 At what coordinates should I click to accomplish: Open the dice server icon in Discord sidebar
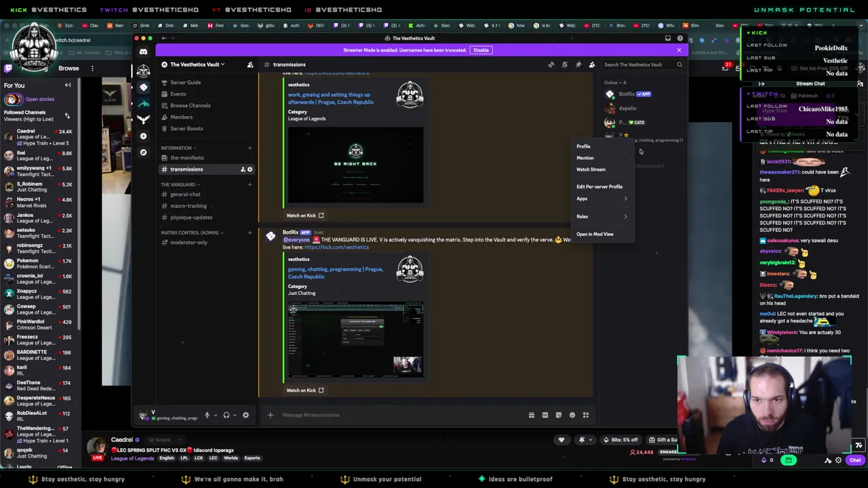(143, 87)
